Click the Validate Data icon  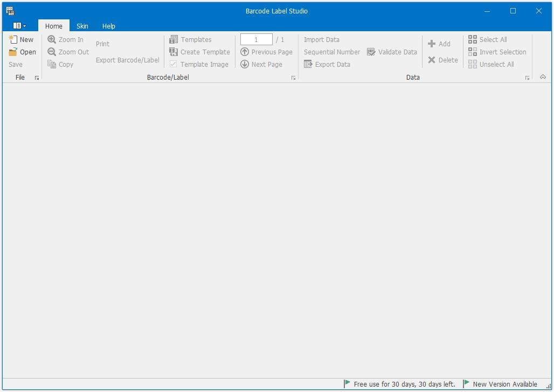[371, 52]
